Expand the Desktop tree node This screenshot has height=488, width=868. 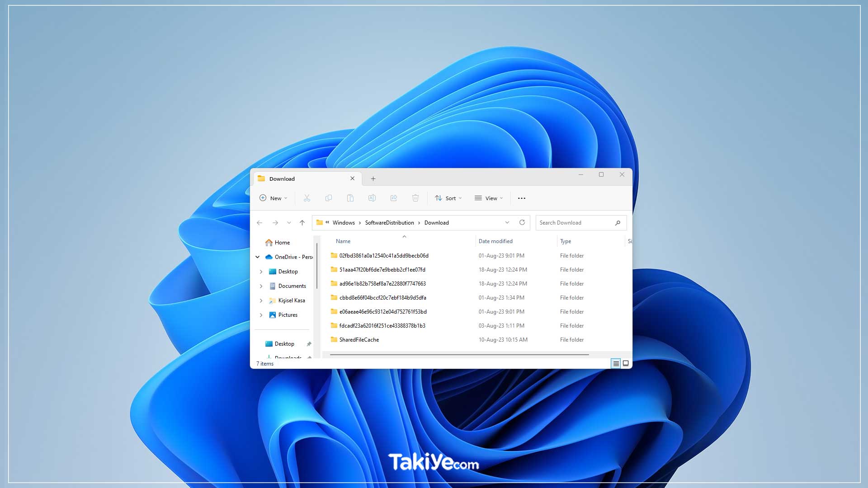click(x=261, y=272)
